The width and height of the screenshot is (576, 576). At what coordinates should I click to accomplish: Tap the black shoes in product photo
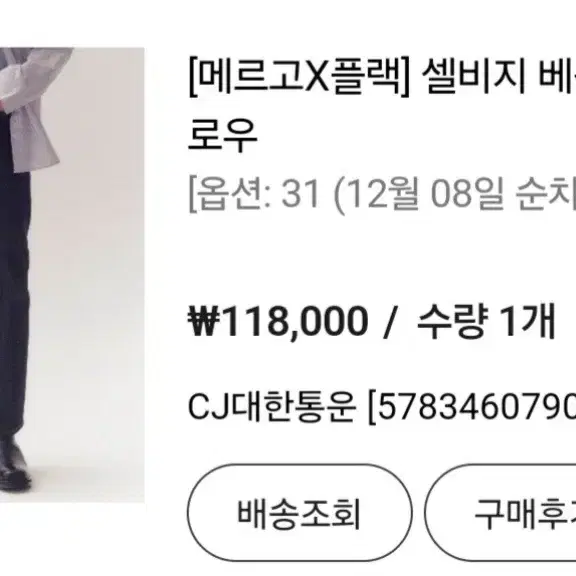[14, 465]
